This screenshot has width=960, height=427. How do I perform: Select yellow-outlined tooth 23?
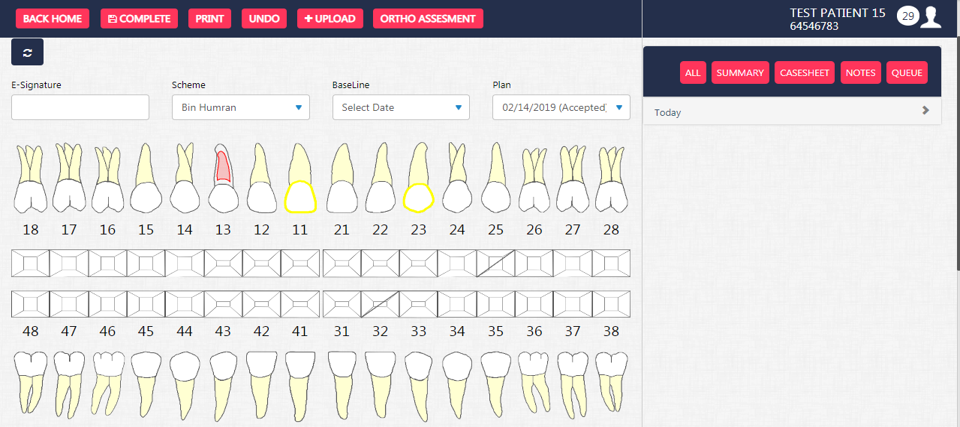419,178
